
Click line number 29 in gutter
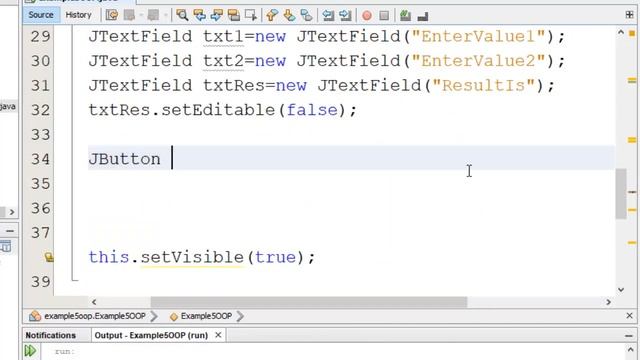[x=40, y=37]
